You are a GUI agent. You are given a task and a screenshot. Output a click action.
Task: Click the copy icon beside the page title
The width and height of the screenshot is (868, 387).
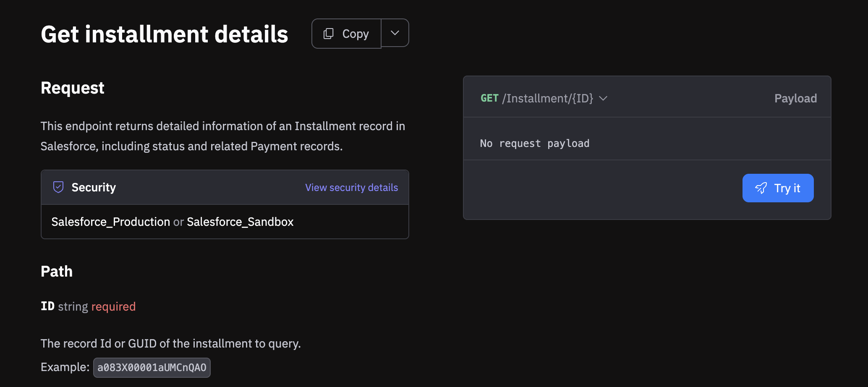click(x=329, y=34)
